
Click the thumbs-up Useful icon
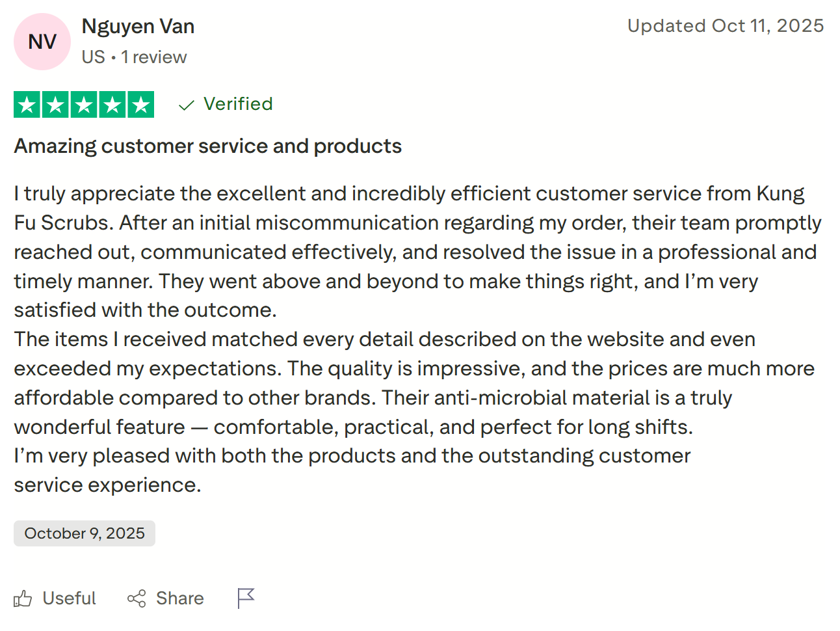[x=23, y=598]
